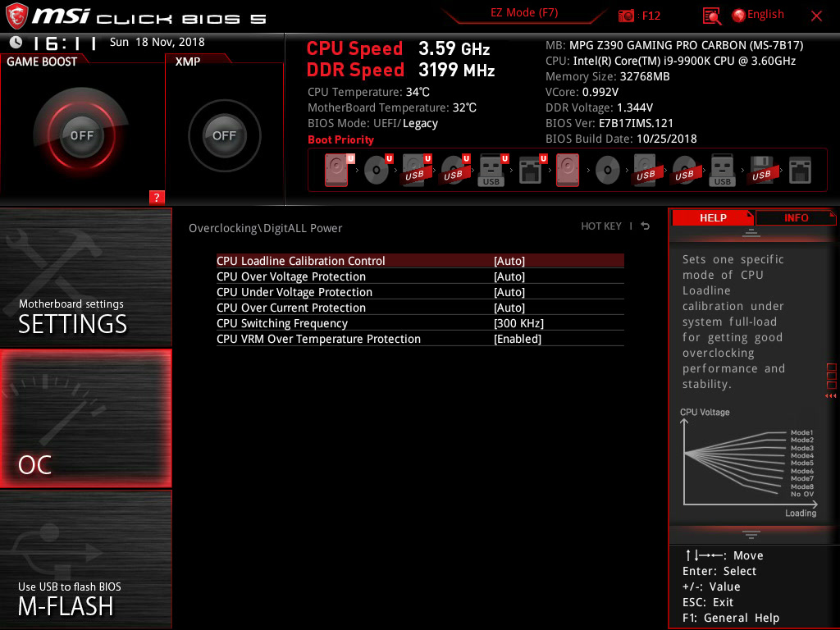Screen dimensions: 840x630
Task: Open CPU Over Voltage Protection [Auto] value
Action: tap(509, 276)
